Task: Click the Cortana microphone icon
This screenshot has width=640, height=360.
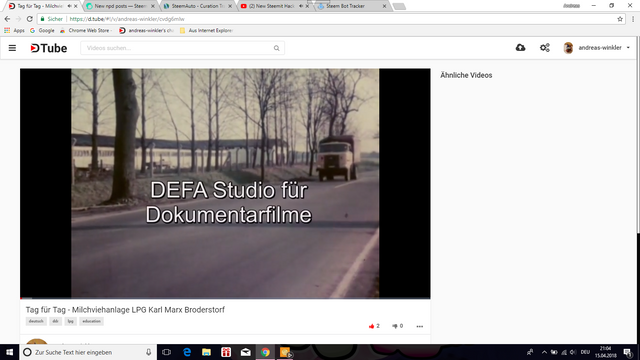Action: pos(149,352)
